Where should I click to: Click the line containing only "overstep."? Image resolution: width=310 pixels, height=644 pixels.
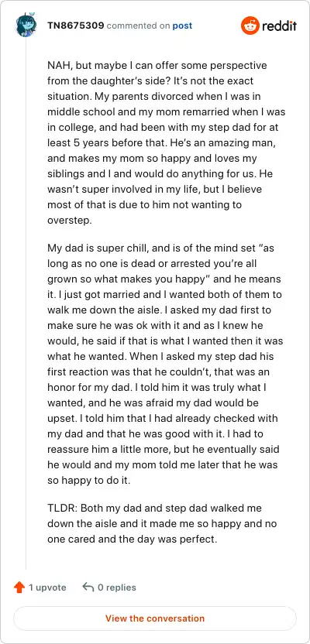(70, 220)
